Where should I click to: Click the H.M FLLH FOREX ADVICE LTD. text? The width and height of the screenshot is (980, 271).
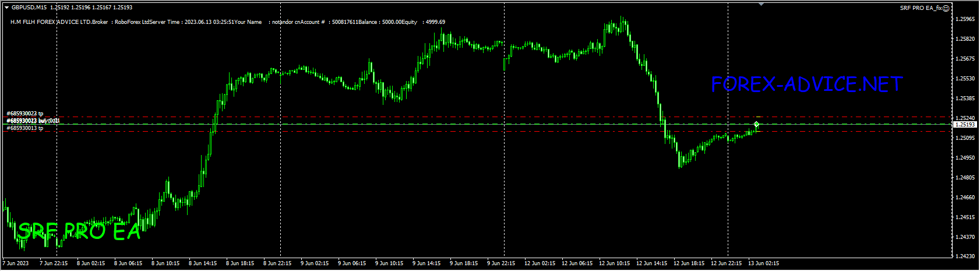click(x=51, y=22)
